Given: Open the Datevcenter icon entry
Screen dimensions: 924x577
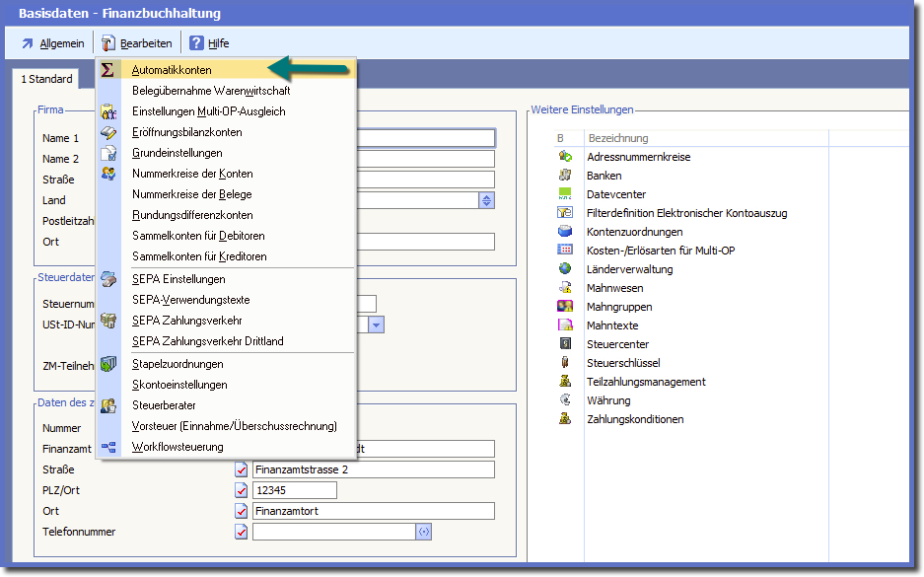Looking at the screenshot, I should [x=565, y=194].
